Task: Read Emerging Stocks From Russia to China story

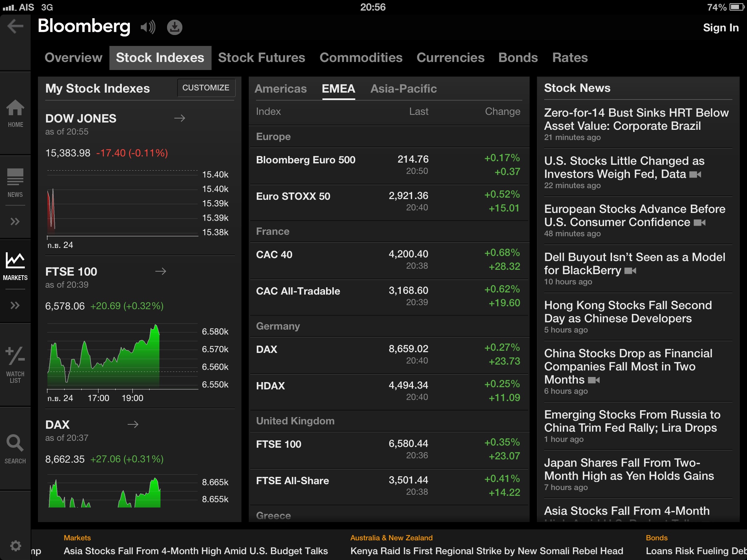Action: point(632,426)
